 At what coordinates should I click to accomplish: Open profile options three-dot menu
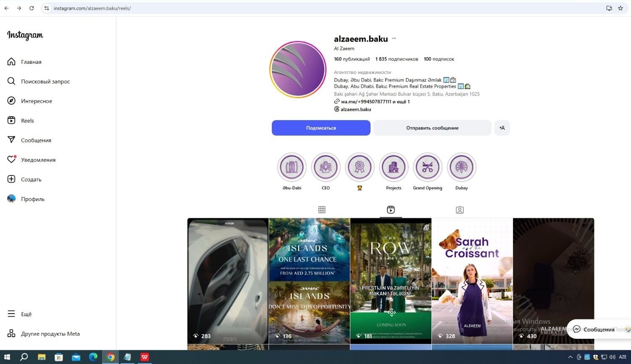point(394,39)
